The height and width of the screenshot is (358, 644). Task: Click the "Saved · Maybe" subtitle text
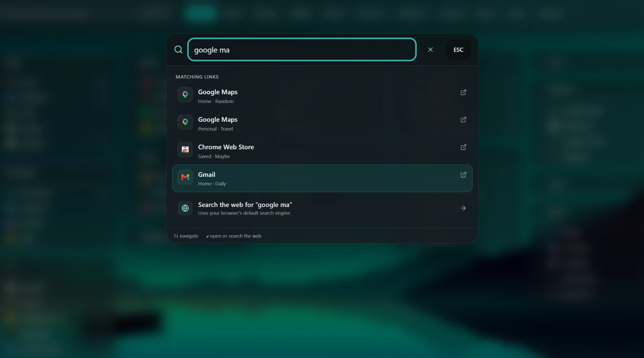pyautogui.click(x=214, y=156)
